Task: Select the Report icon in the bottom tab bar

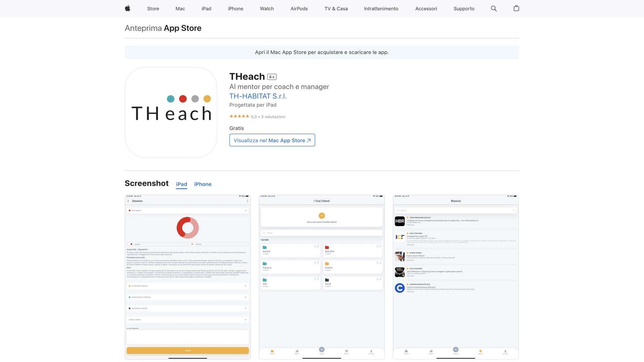Action: coord(297,352)
